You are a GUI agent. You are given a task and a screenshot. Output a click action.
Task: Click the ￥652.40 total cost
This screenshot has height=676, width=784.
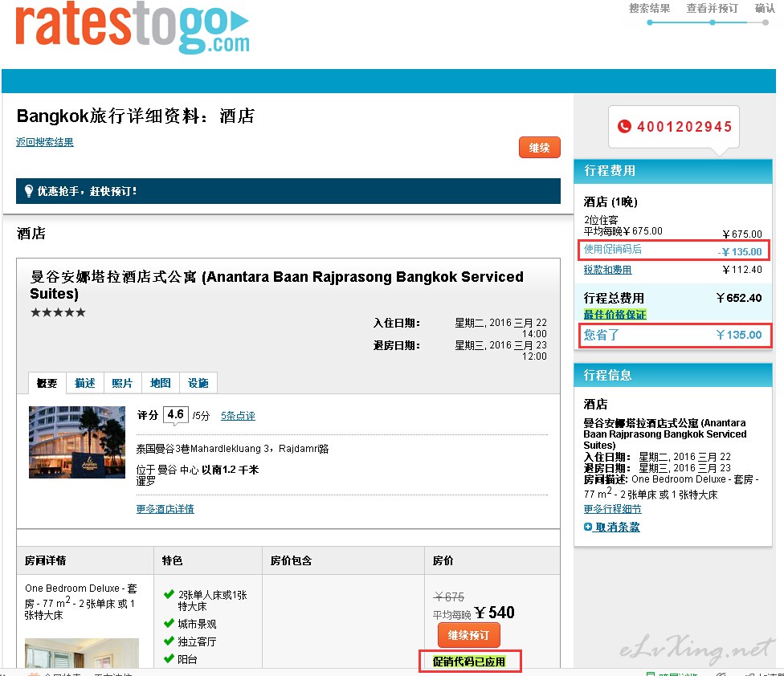[739, 299]
